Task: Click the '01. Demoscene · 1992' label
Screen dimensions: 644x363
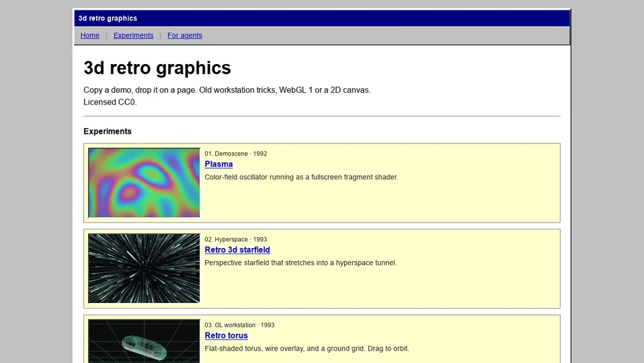Action: click(x=236, y=154)
